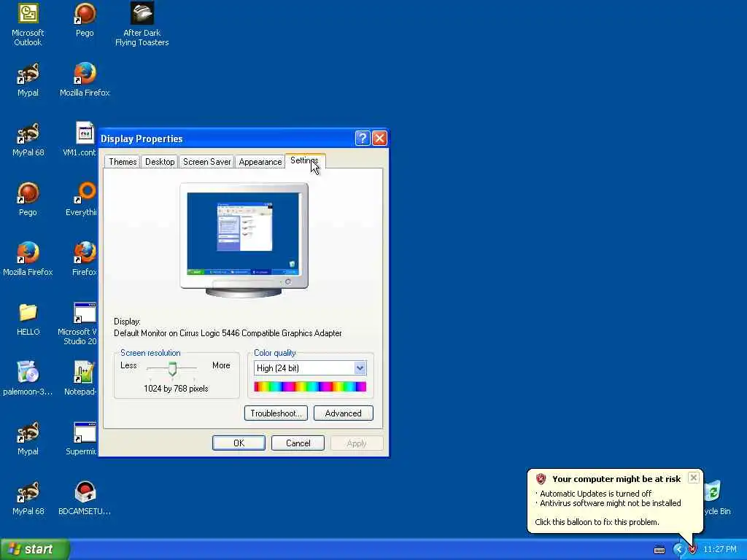Switch to the Themes tab
Image resolution: width=747 pixels, height=560 pixels.
123,162
